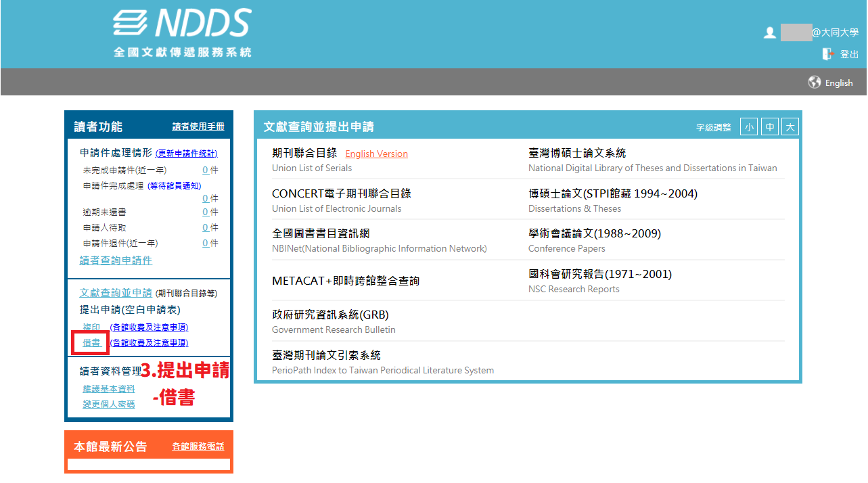Image resolution: width=868 pixels, height=483 pixels.
Task: Open 維護基本資料 link
Action: pyautogui.click(x=108, y=389)
